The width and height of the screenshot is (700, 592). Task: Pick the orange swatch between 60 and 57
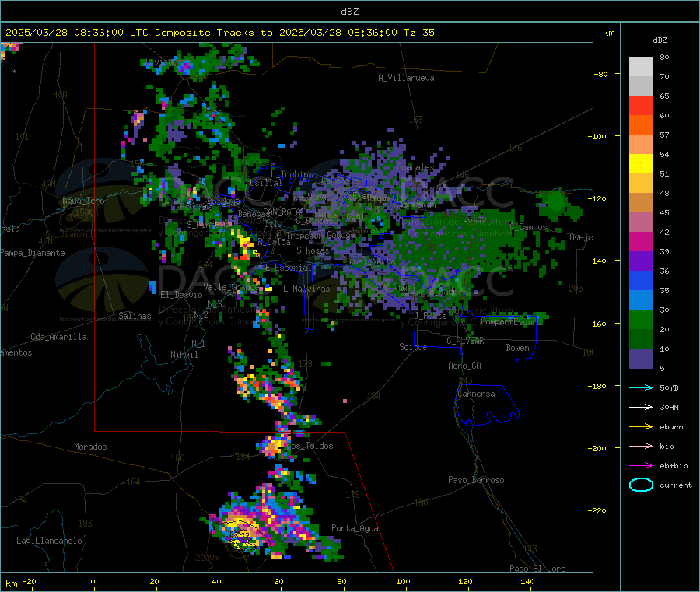pos(641,125)
